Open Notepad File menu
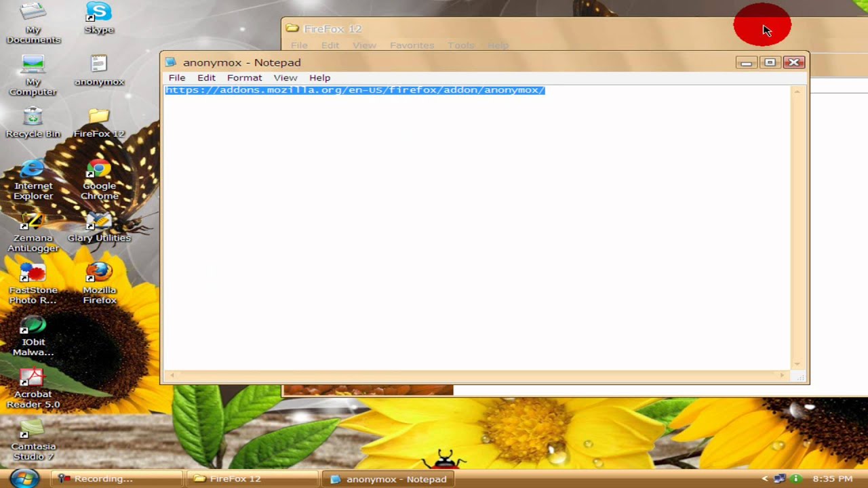 click(x=176, y=78)
